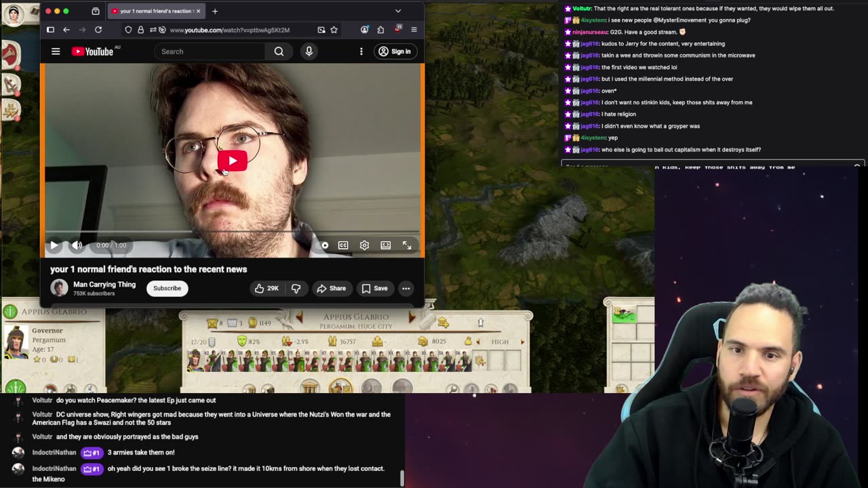The height and width of the screenshot is (488, 868).
Task: Go to YouTube home via logo
Action: tap(93, 52)
